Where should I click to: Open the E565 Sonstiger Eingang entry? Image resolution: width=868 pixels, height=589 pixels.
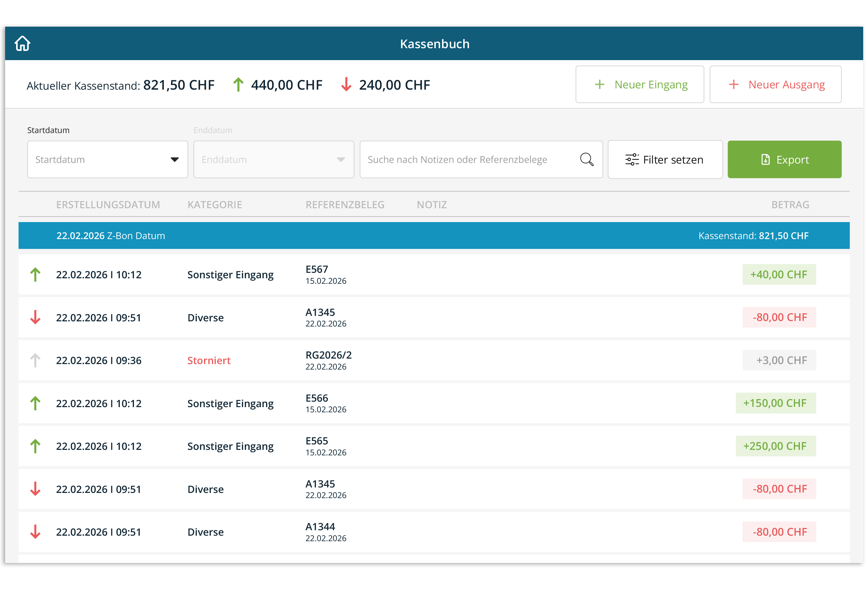tap(231, 447)
